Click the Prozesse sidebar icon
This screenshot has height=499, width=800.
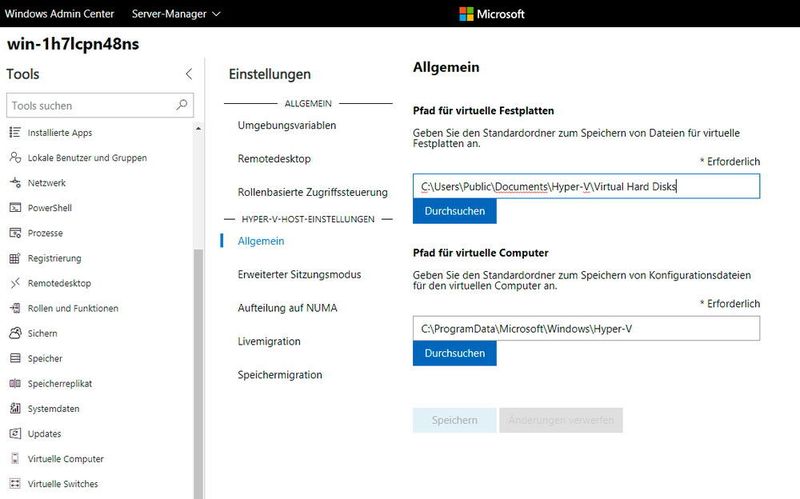[15, 233]
